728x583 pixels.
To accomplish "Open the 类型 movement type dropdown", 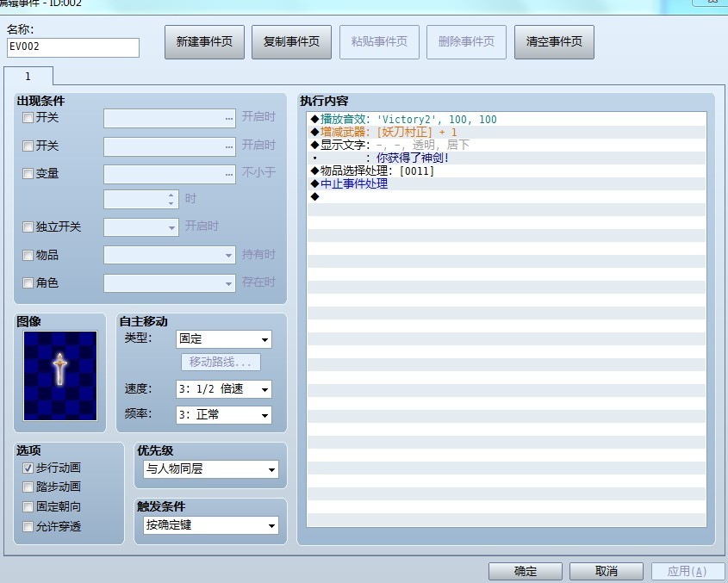I will [x=224, y=339].
